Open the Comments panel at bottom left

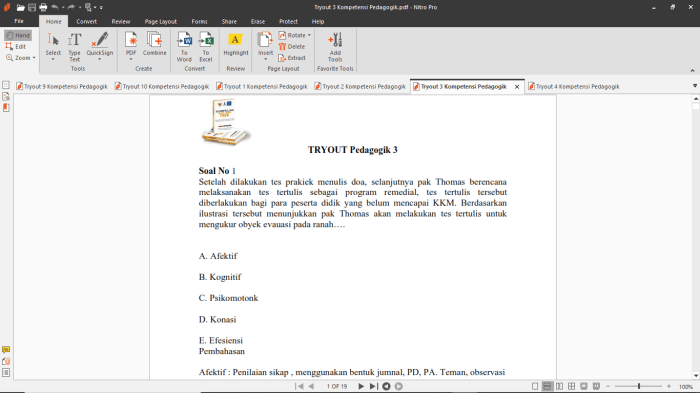6,350
